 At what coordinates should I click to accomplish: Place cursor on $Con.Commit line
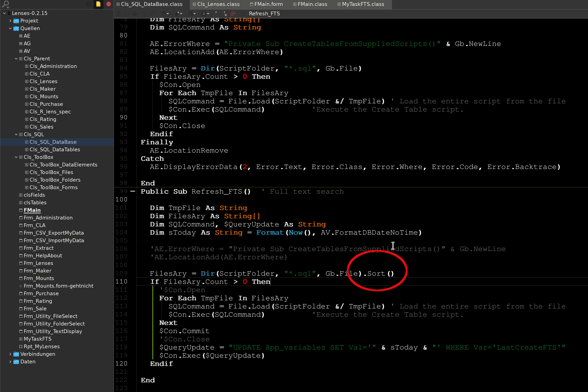[x=184, y=331]
